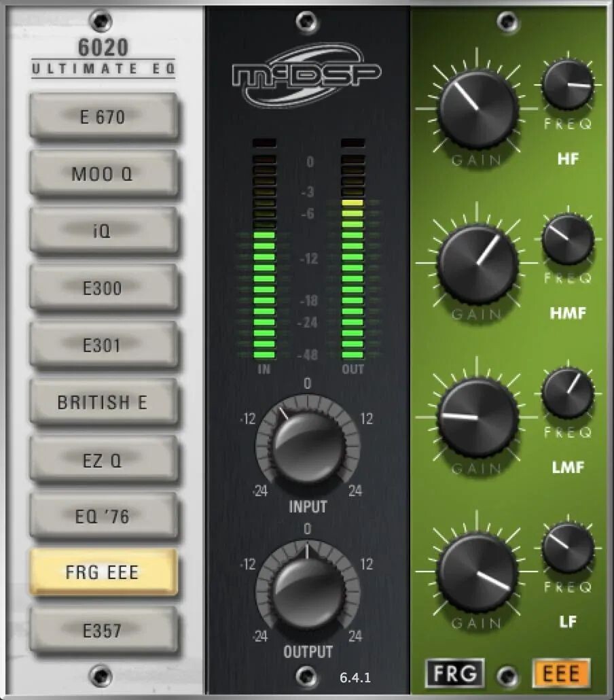The width and height of the screenshot is (614, 700).
Task: Choose the EZ Q module
Action: click(x=103, y=460)
